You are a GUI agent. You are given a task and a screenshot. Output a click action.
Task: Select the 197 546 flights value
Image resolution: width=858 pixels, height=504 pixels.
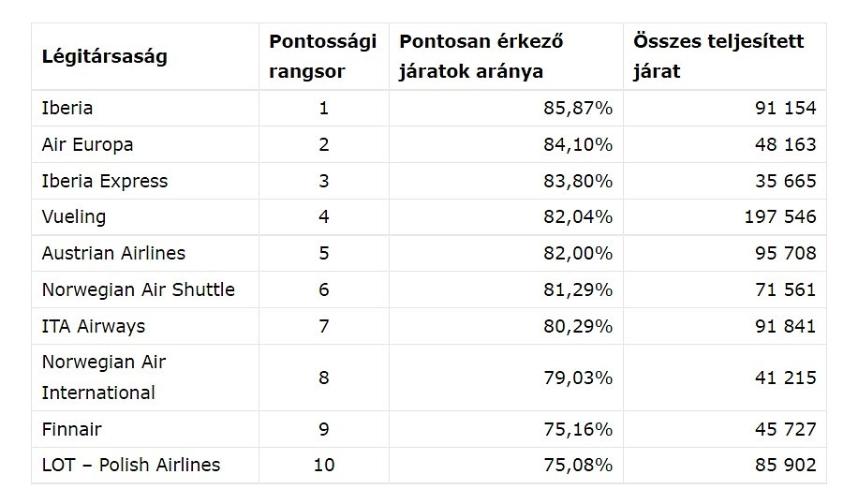click(x=780, y=216)
